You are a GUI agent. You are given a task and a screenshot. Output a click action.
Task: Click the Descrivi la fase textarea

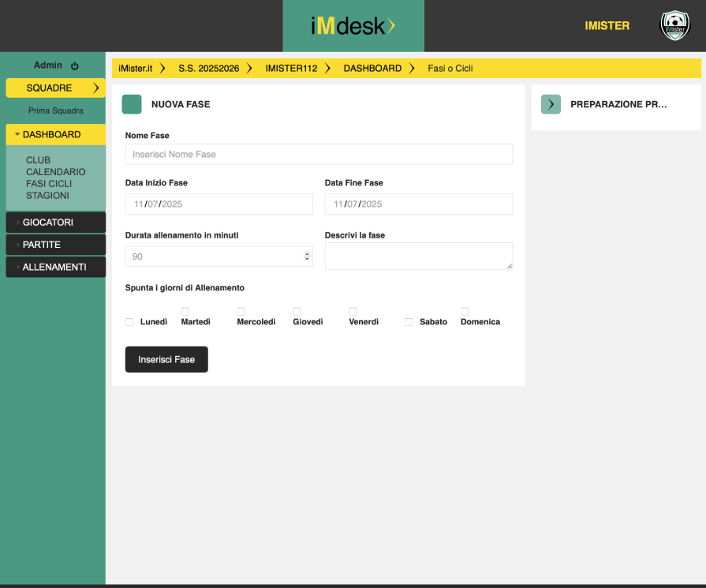pos(419,256)
